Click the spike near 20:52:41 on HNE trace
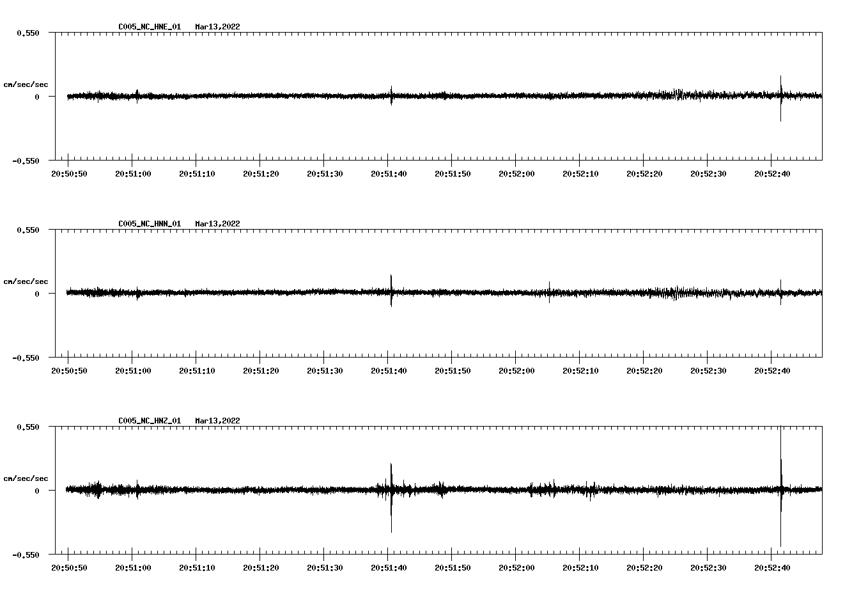This screenshot has width=868, height=591. click(780, 98)
